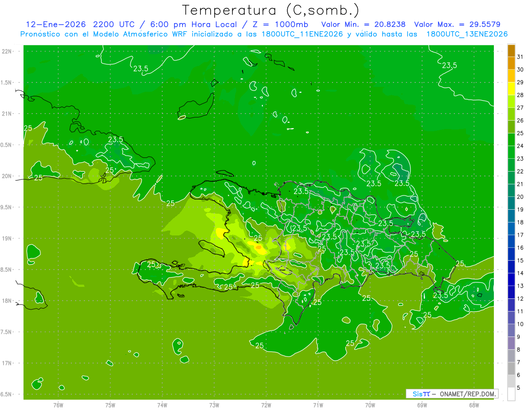This screenshot has width=532, height=411.
Task: Click the '73W' longitude axis label
Action: point(214,405)
